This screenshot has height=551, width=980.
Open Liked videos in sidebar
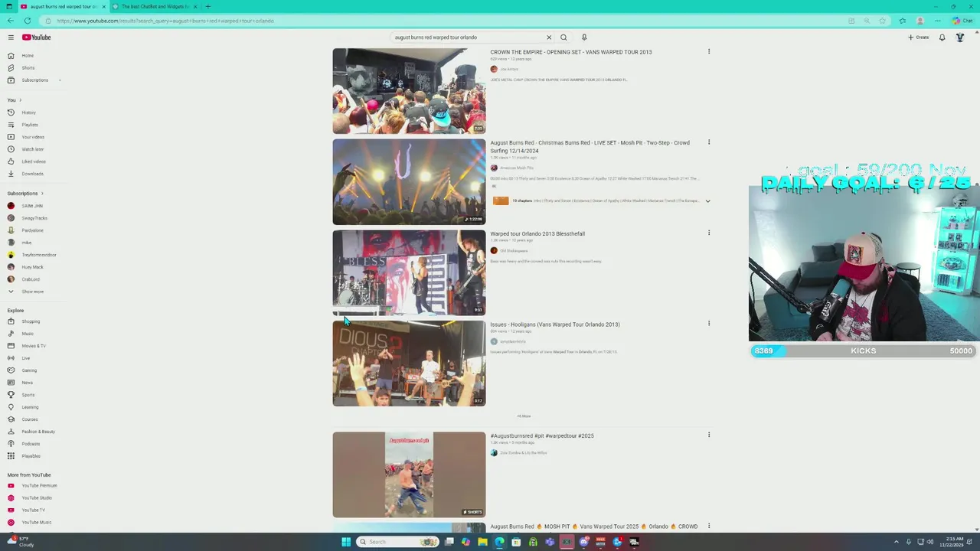pos(33,161)
